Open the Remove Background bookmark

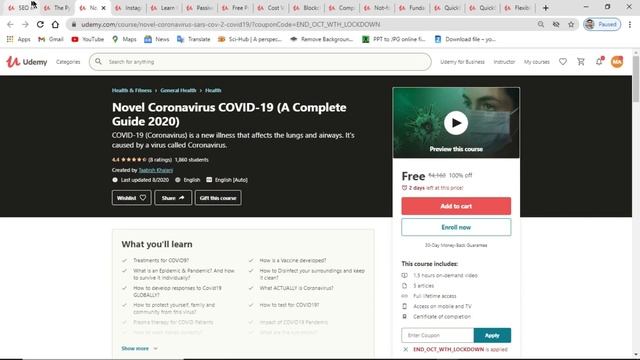pos(322,39)
